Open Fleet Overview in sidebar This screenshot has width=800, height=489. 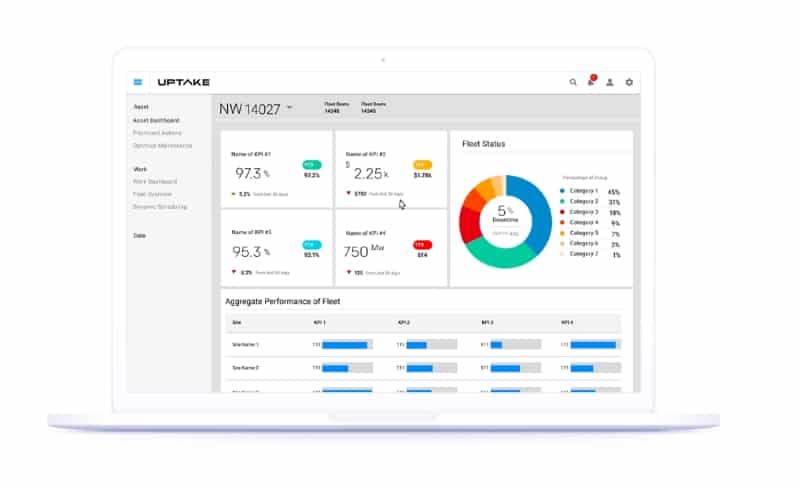[x=152, y=194]
